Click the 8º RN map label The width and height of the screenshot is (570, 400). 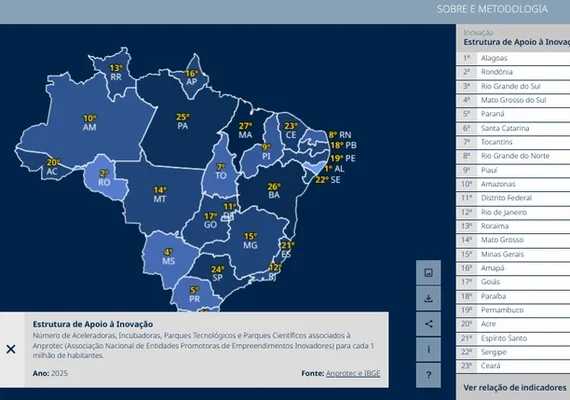coord(340,135)
